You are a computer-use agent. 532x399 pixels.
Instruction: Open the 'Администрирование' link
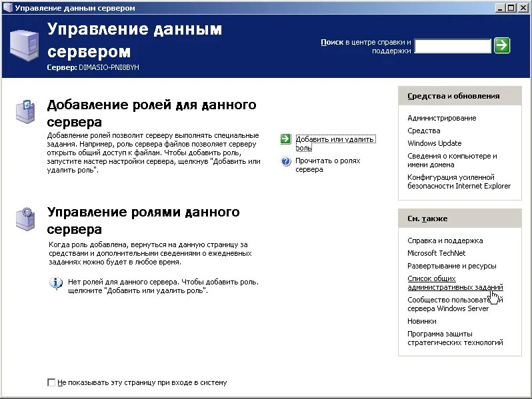(x=442, y=118)
